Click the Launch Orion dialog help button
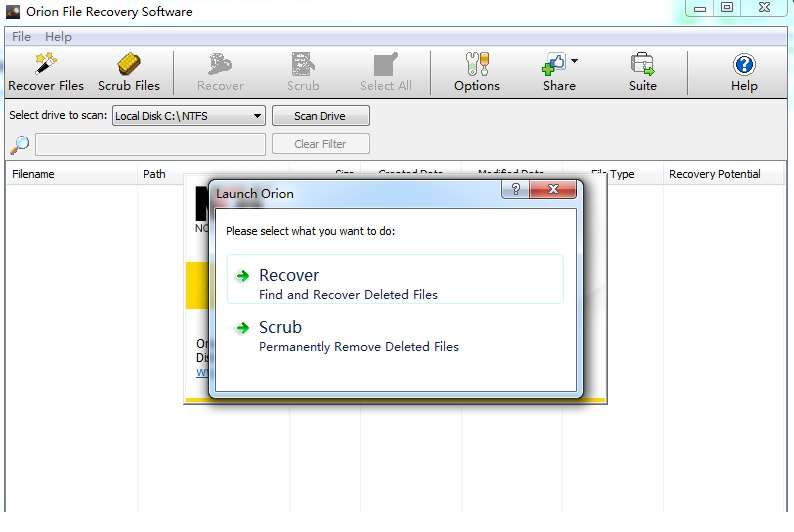794x532 pixels. (515, 189)
